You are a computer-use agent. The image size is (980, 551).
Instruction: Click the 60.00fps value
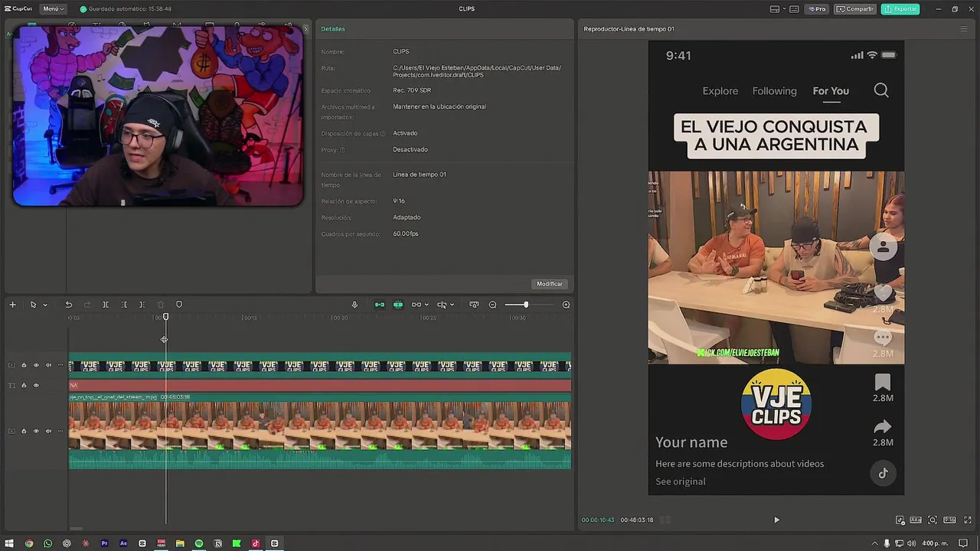point(406,234)
